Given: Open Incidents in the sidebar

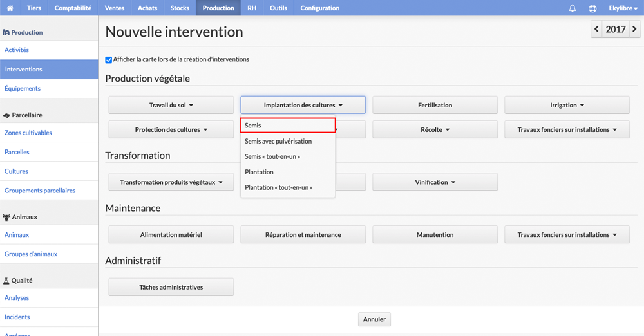Looking at the screenshot, I should [x=49, y=317].
